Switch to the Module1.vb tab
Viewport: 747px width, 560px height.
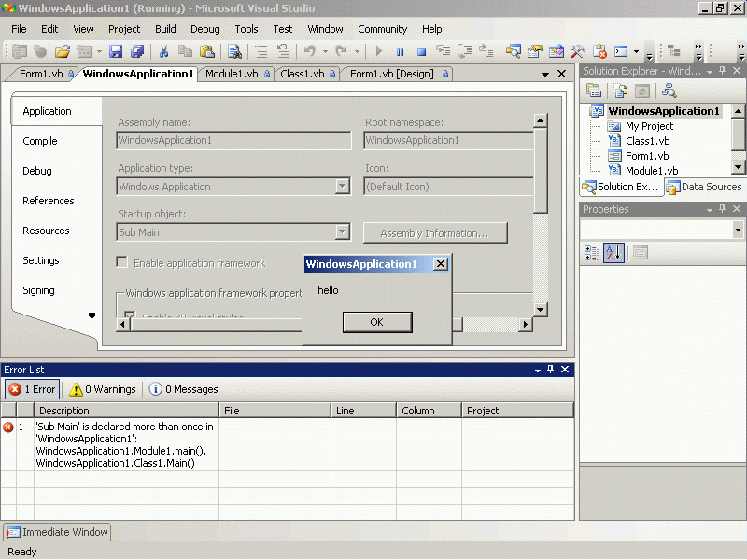coord(232,74)
